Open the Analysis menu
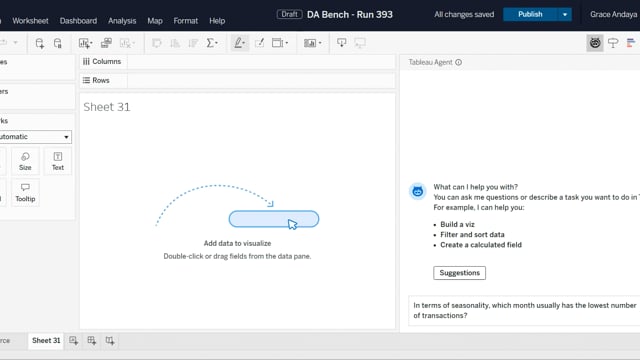This screenshot has height=360, width=640. click(x=122, y=21)
